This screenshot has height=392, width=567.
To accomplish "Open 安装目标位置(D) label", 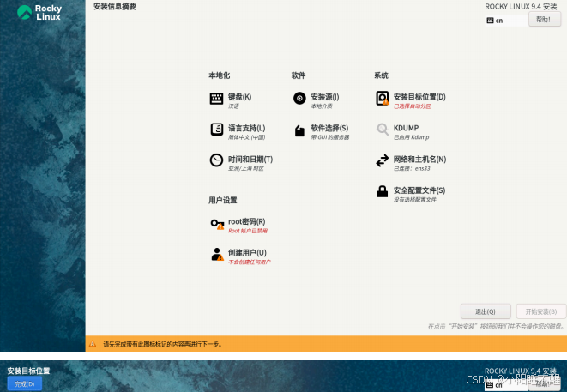I will pos(419,97).
